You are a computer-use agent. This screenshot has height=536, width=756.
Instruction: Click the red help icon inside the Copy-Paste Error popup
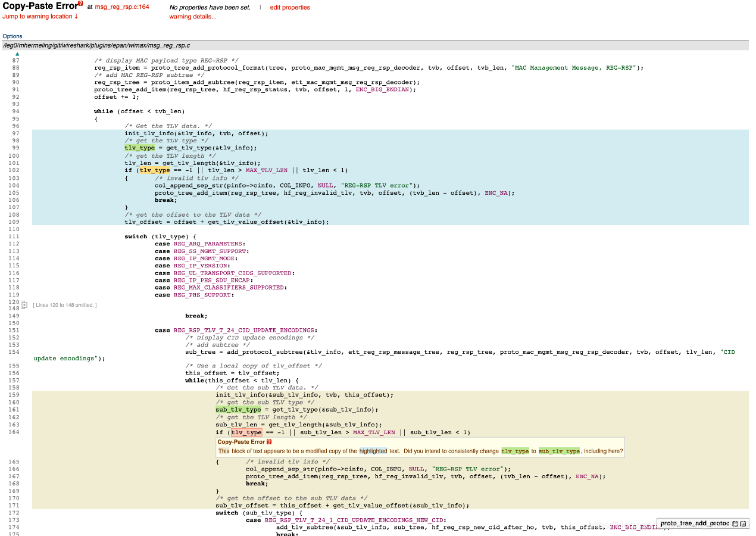click(x=268, y=441)
